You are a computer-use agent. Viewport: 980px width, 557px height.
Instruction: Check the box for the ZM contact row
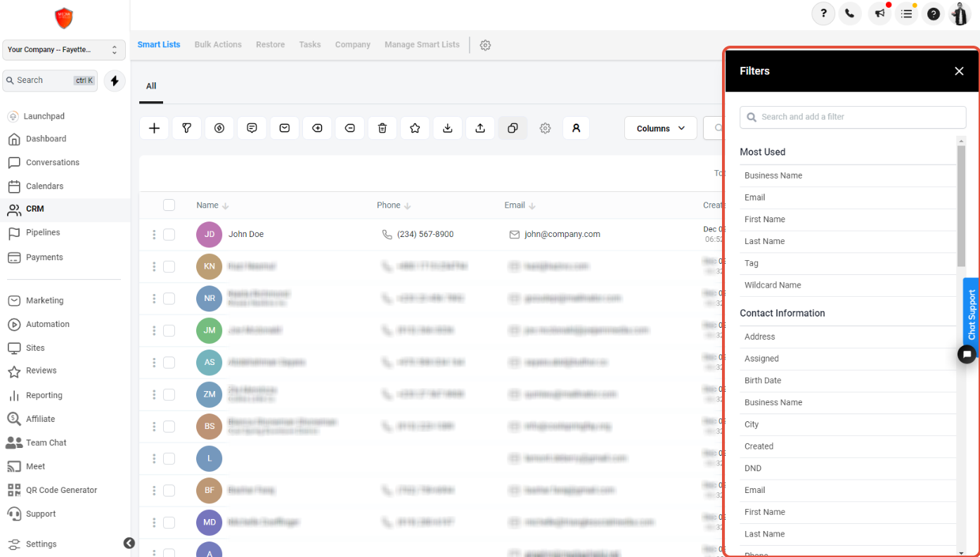point(169,395)
